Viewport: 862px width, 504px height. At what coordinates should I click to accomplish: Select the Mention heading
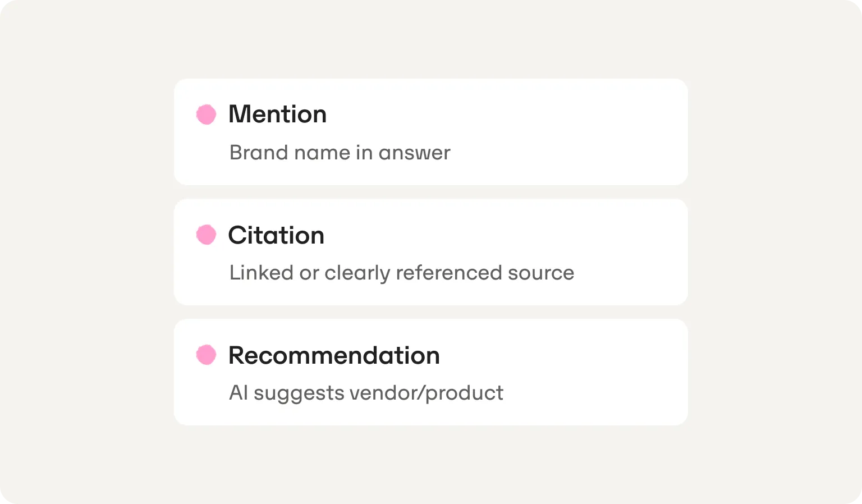277,114
